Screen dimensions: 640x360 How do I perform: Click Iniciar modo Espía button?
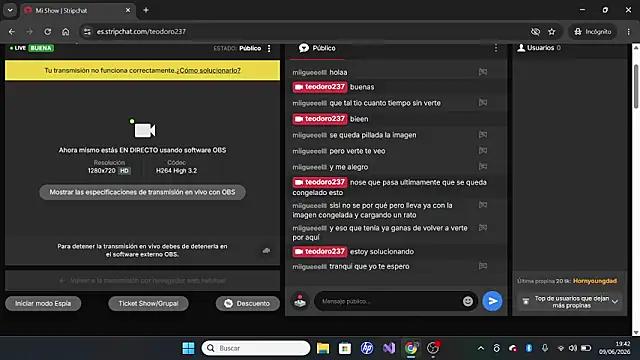pos(43,303)
